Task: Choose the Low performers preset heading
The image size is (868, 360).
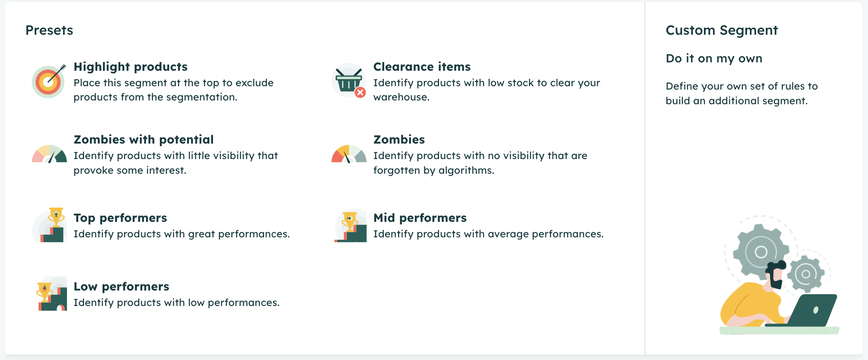Action: 121,286
